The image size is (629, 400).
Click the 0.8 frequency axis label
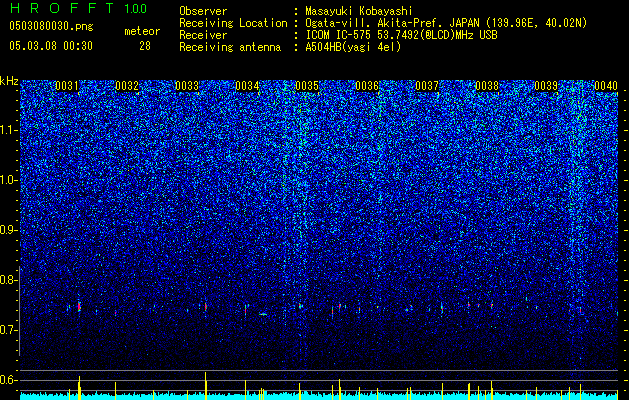[9, 280]
